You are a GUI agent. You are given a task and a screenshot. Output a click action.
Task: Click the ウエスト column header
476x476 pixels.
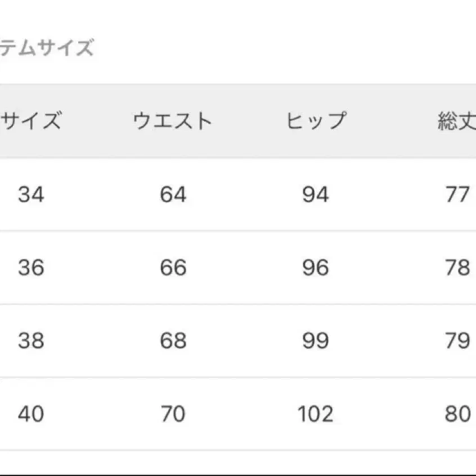[x=173, y=121]
